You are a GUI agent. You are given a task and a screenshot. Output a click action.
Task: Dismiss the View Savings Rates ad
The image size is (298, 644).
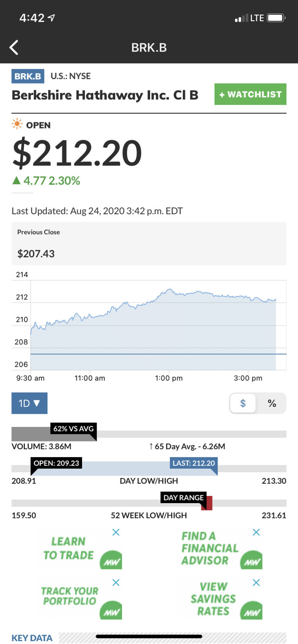pos(256,582)
